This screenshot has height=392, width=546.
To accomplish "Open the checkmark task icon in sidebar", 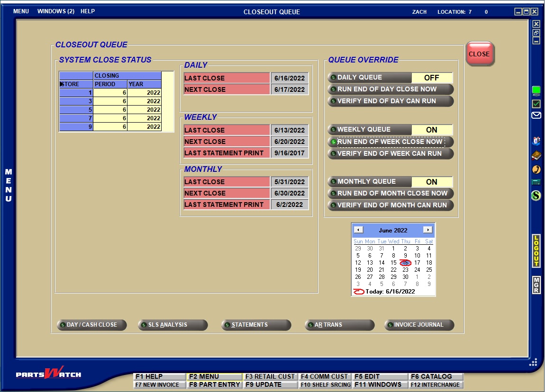I will (536, 103).
